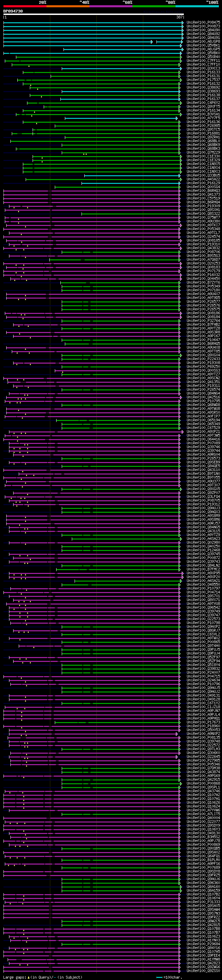Select the UniRef100_Q64FQ1 label
This screenshot has height=980, width=222.
click(203, 856)
